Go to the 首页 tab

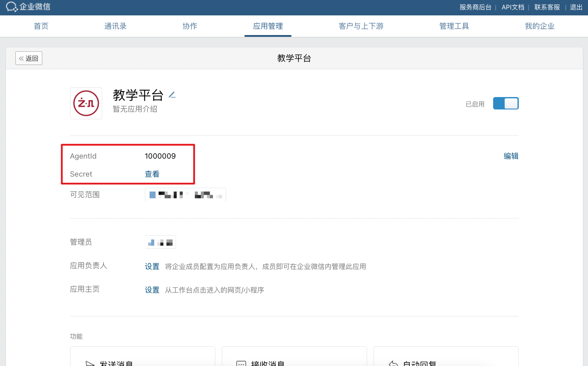pyautogui.click(x=41, y=26)
